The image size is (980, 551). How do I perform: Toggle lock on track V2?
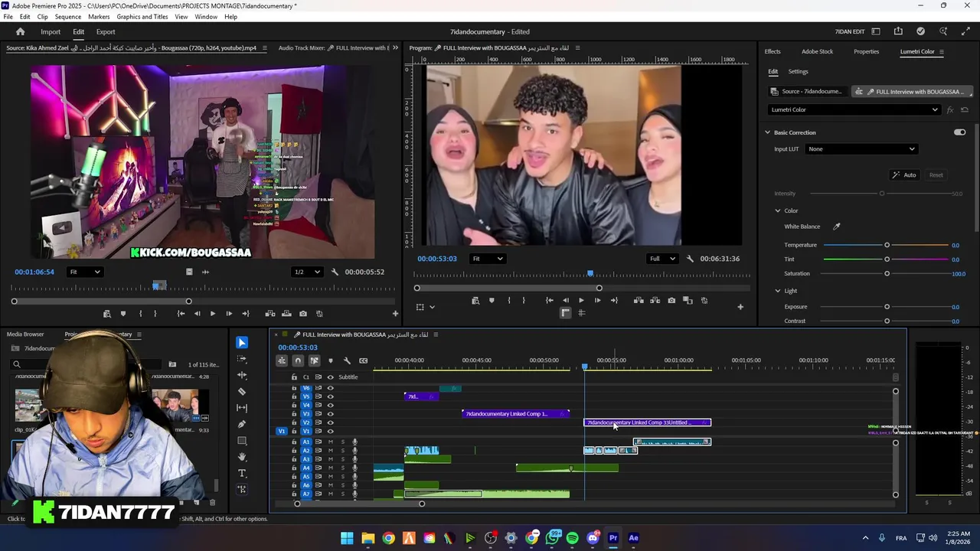pyautogui.click(x=294, y=422)
